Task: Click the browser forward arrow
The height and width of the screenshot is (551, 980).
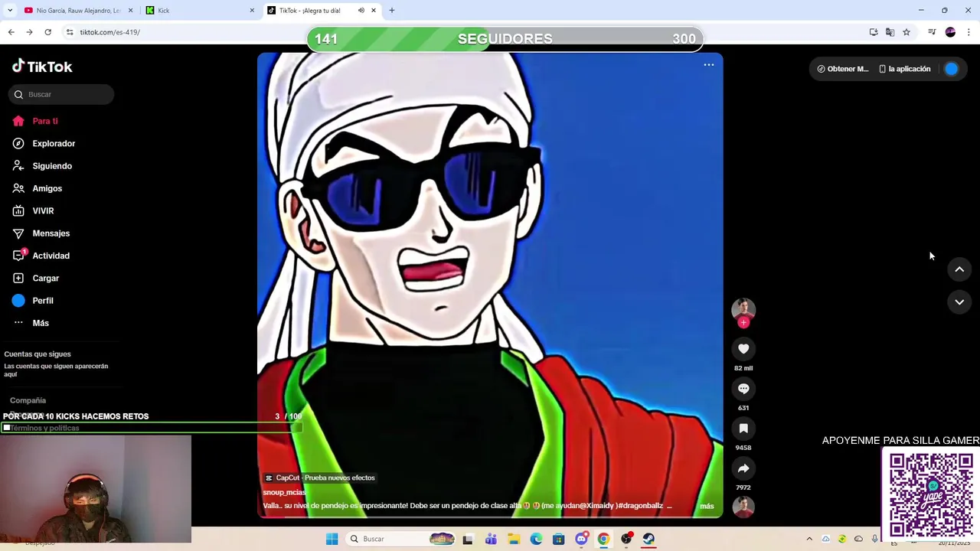Action: [x=29, y=32]
